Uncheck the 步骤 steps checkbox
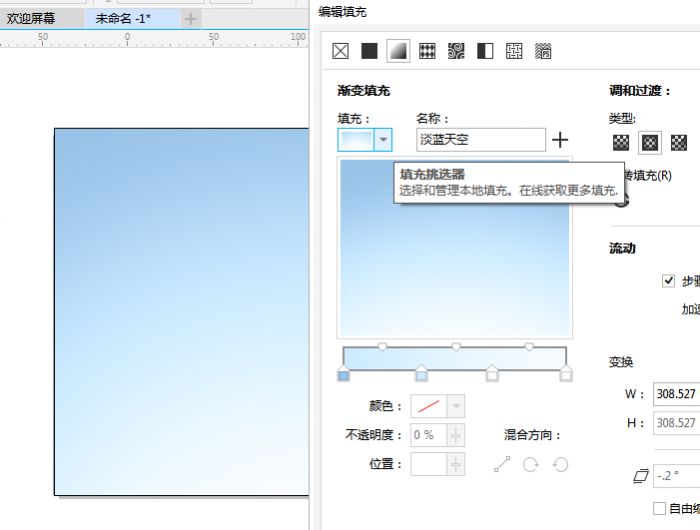700x530 pixels. coord(668,281)
